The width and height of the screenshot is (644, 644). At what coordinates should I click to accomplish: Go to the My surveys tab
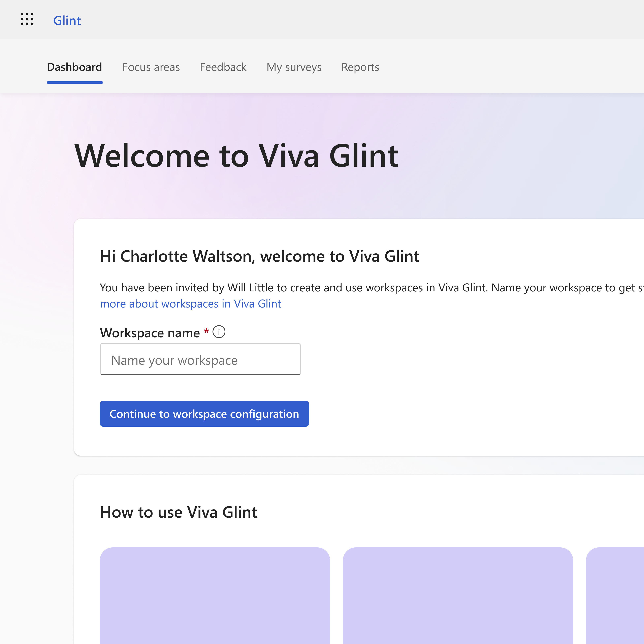coord(294,67)
